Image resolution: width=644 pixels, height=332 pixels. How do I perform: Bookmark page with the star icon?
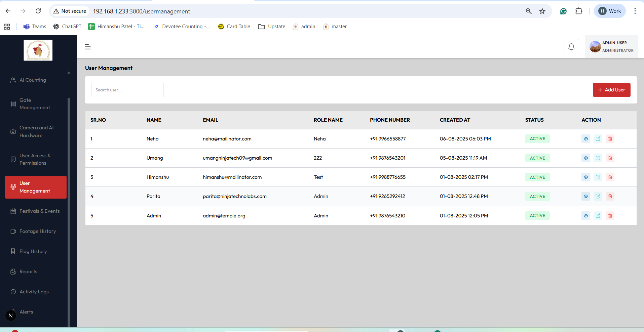(x=542, y=11)
